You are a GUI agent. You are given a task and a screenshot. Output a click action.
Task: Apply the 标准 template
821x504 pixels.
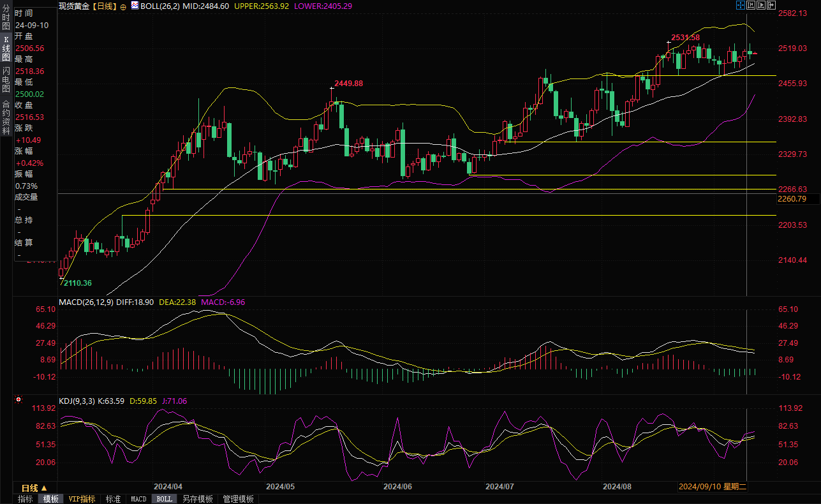(x=113, y=499)
